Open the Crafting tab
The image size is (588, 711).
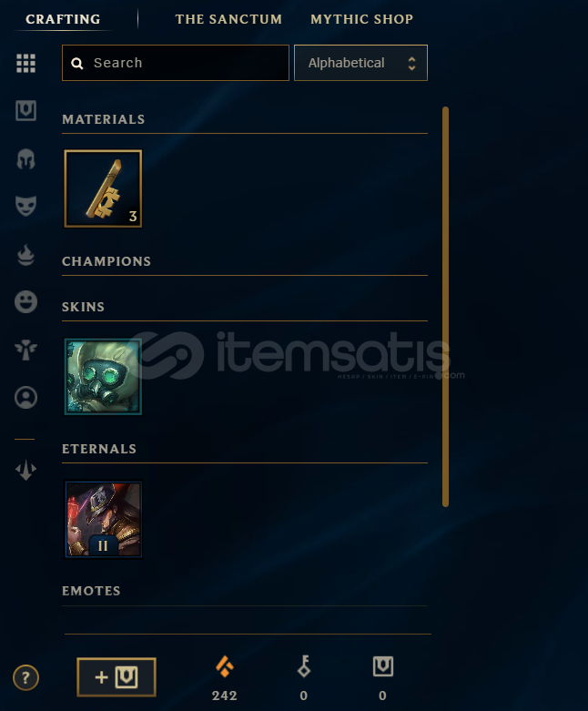pos(63,19)
